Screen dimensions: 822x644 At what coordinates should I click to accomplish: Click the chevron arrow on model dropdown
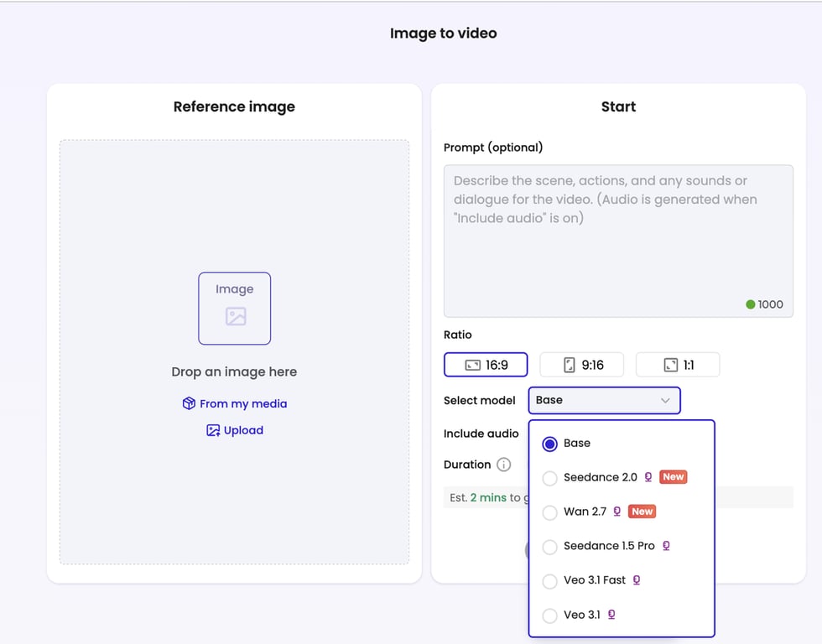pos(665,400)
